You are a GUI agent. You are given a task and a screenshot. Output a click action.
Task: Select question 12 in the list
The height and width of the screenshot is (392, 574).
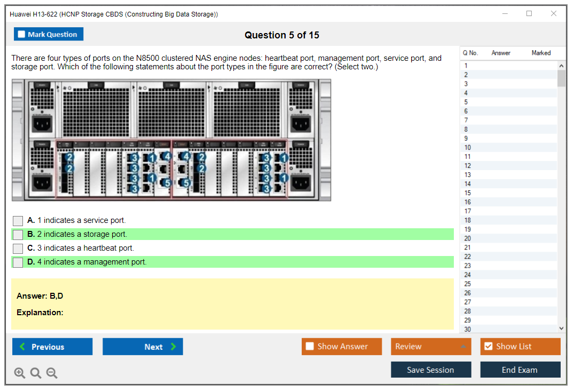coord(468,166)
